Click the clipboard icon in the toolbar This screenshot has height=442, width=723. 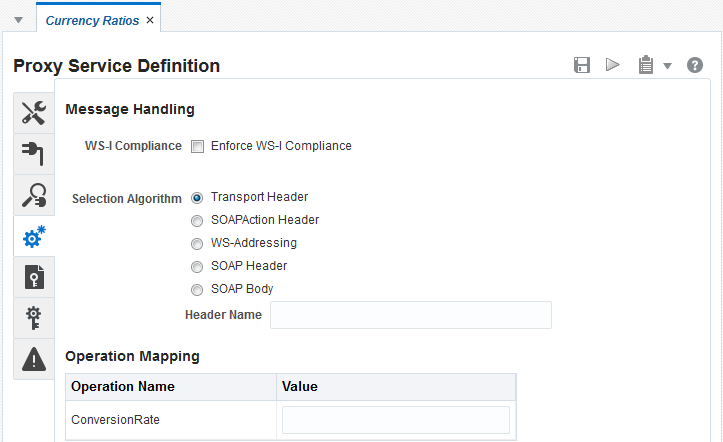coord(646,65)
